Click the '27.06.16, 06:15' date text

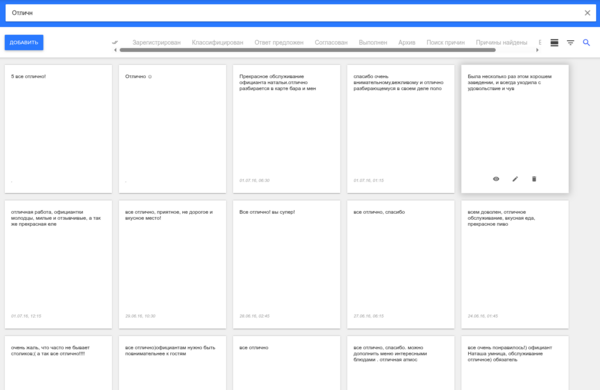(368, 316)
